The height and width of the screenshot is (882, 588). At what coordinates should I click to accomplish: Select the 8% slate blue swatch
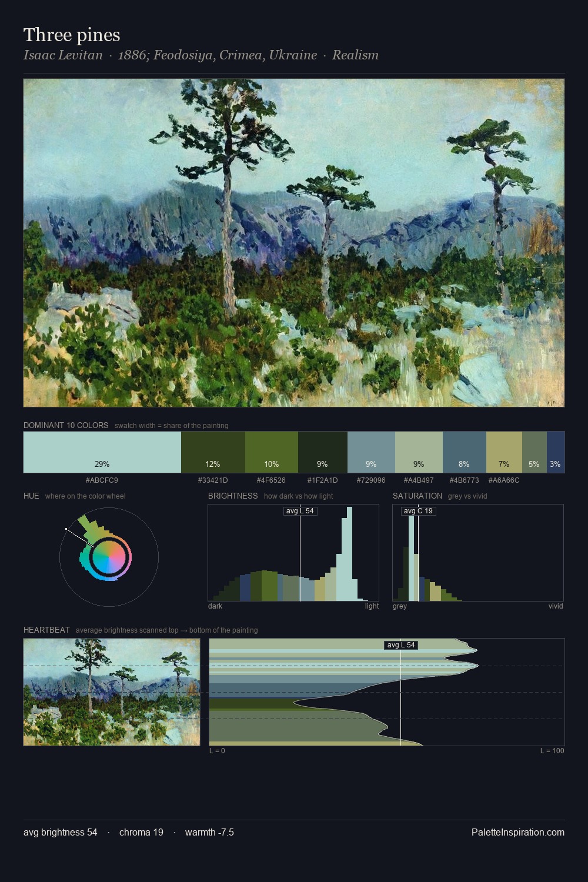point(465,452)
